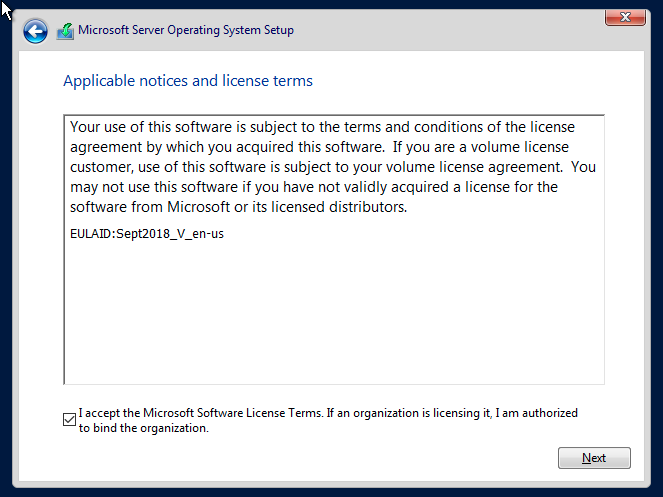Click the 'I am authorized' label text
The image size is (663, 497).
[x=536, y=413]
